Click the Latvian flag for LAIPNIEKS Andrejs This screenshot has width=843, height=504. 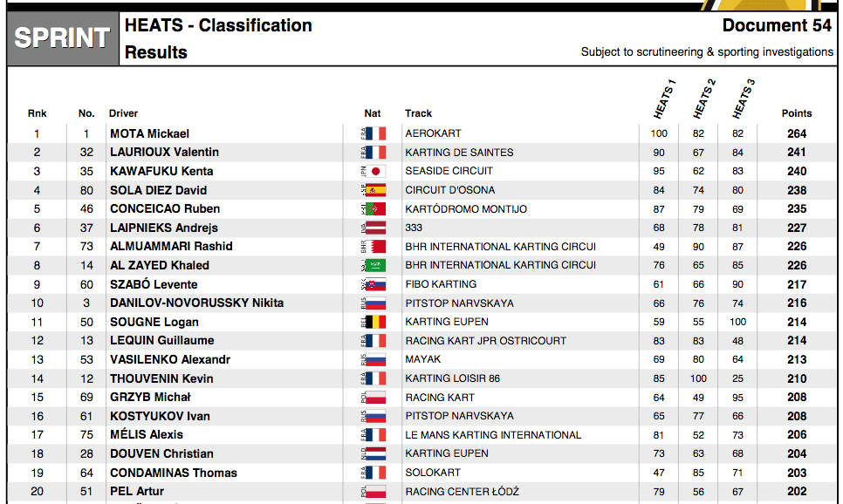click(376, 228)
